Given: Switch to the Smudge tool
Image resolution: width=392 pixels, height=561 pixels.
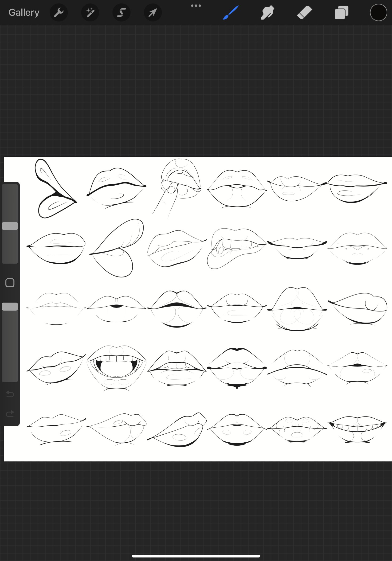Looking at the screenshot, I should click(267, 12).
